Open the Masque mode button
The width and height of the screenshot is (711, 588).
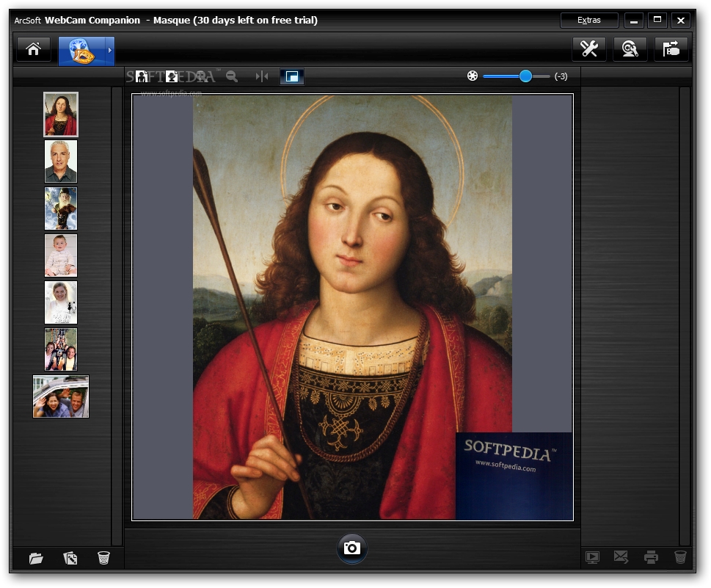81,51
